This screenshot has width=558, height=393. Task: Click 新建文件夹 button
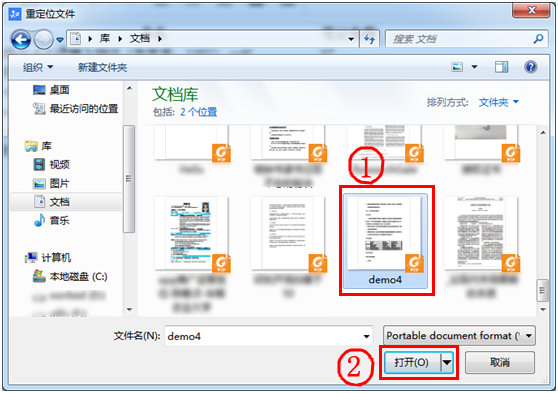tap(102, 67)
